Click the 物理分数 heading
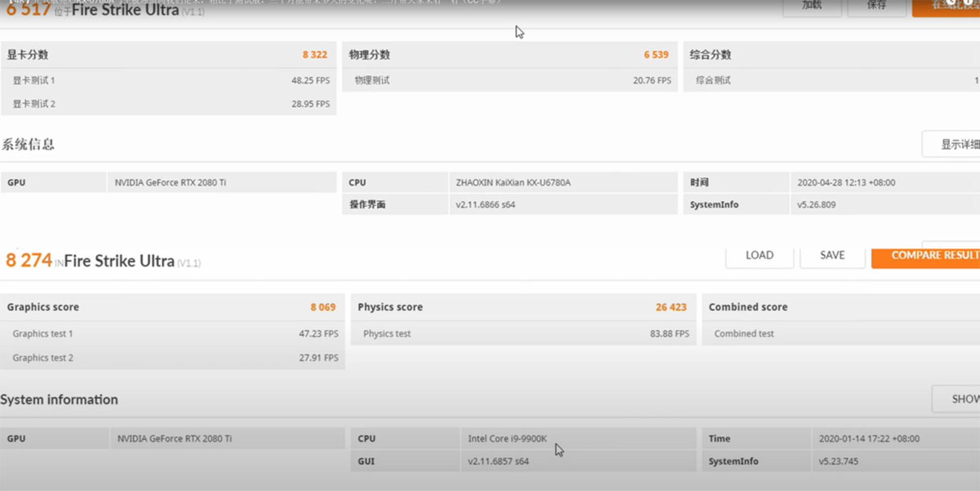The image size is (980, 491). tap(370, 55)
